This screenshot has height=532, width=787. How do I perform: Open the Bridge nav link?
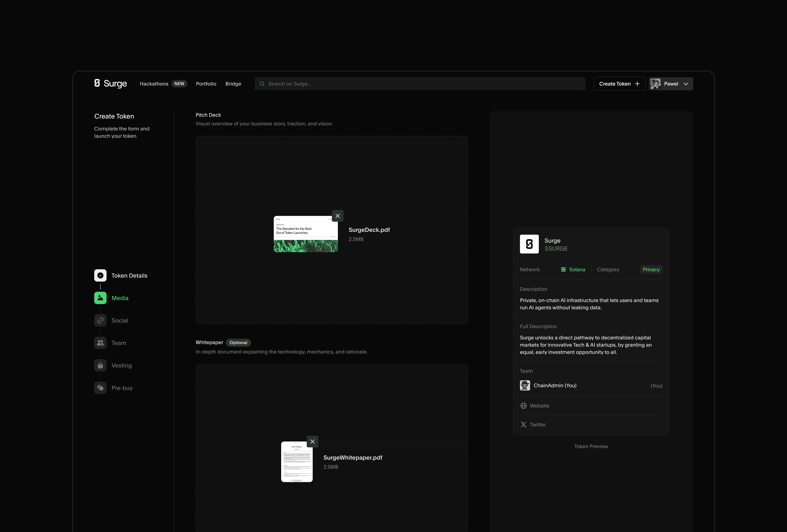point(233,84)
